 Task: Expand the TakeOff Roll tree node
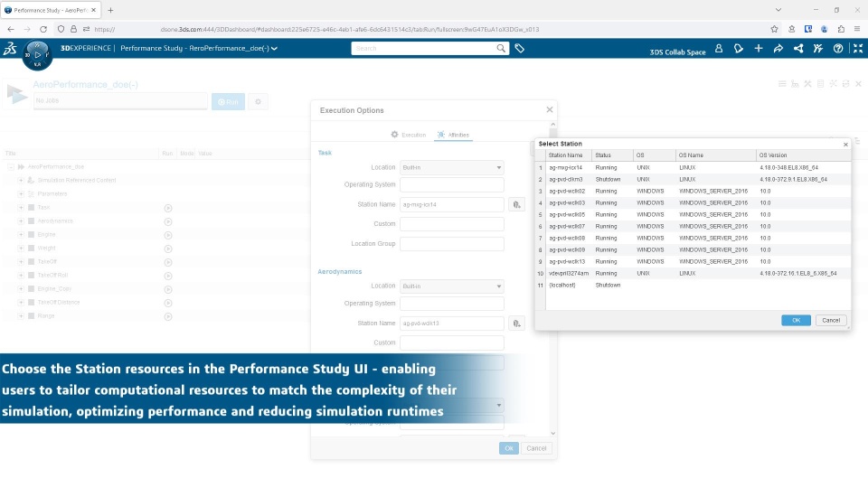point(21,275)
